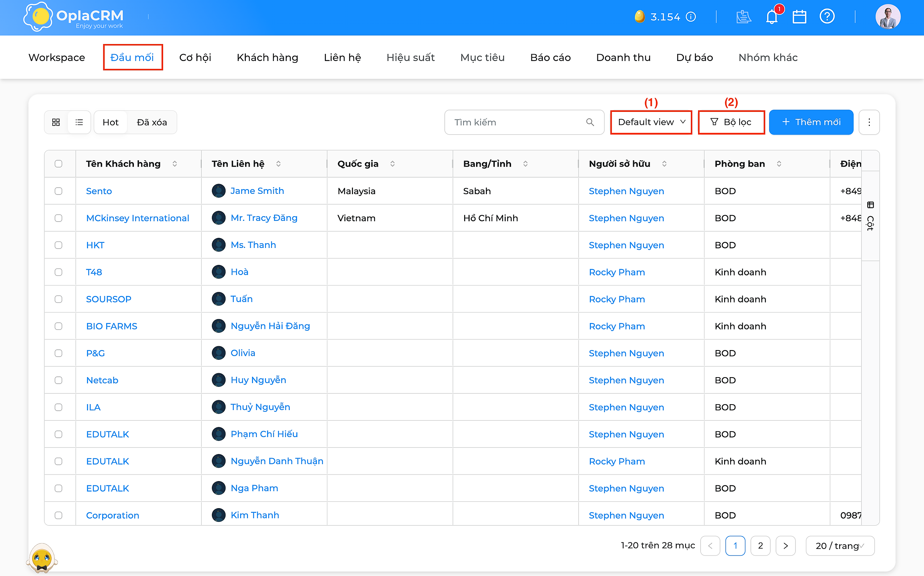Open the Hiệu suất tab
Image resolution: width=924 pixels, height=576 pixels.
click(x=411, y=57)
